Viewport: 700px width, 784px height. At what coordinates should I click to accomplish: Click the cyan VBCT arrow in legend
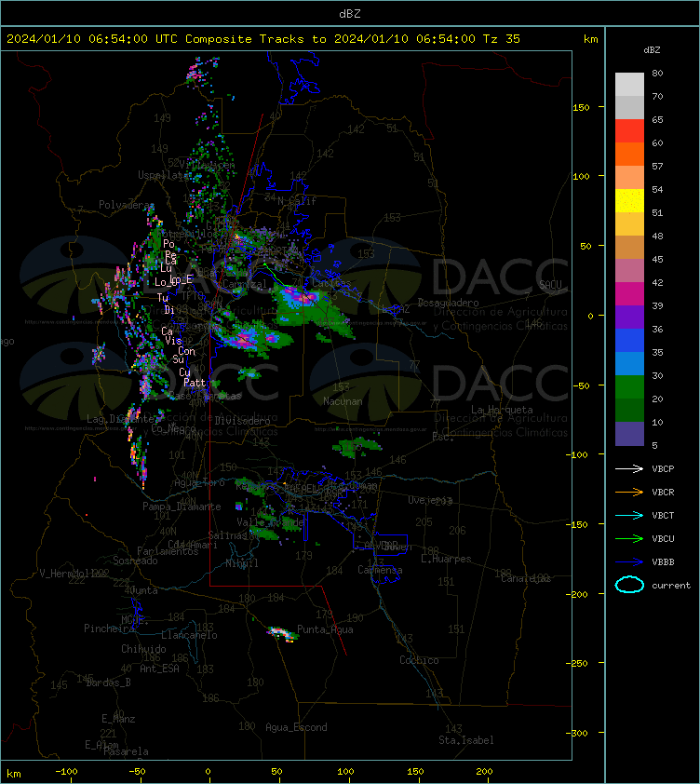pos(629,515)
